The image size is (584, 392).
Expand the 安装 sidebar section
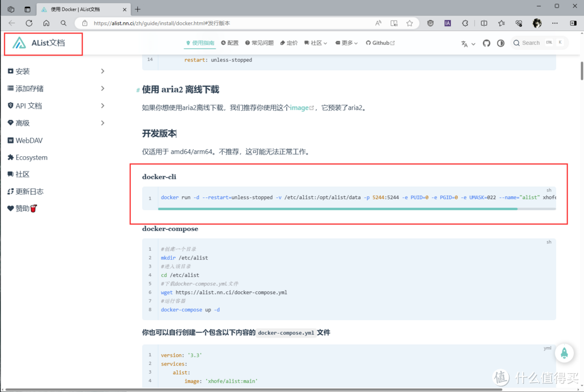click(56, 71)
